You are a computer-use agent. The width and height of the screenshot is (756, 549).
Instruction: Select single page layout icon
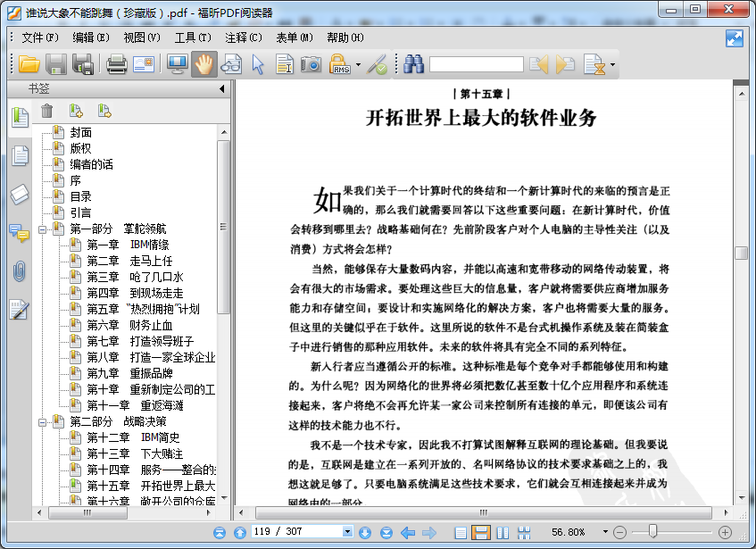tap(461, 532)
